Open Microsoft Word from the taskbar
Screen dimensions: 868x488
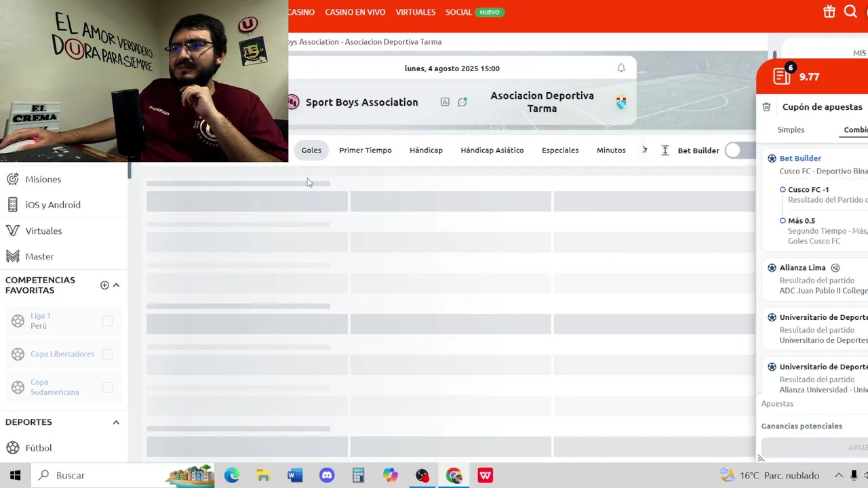click(x=295, y=475)
